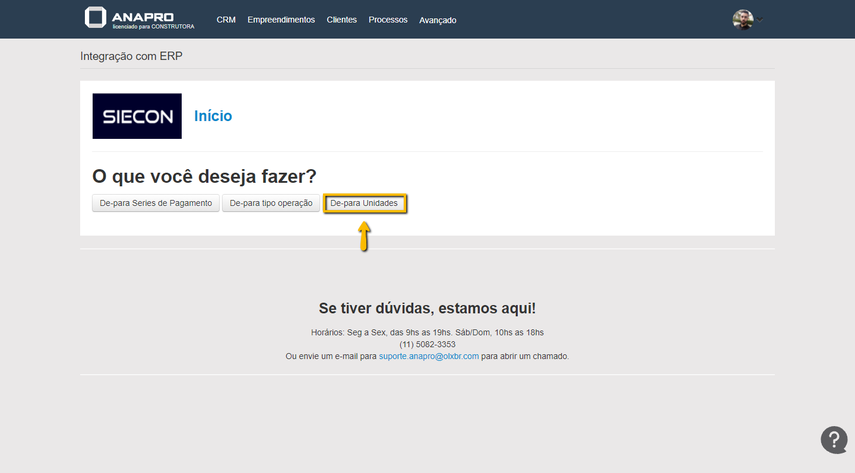Click the 'Se tiver dúvidas, estamos aqui!' heading
This screenshot has width=855, height=473.
[427, 309]
